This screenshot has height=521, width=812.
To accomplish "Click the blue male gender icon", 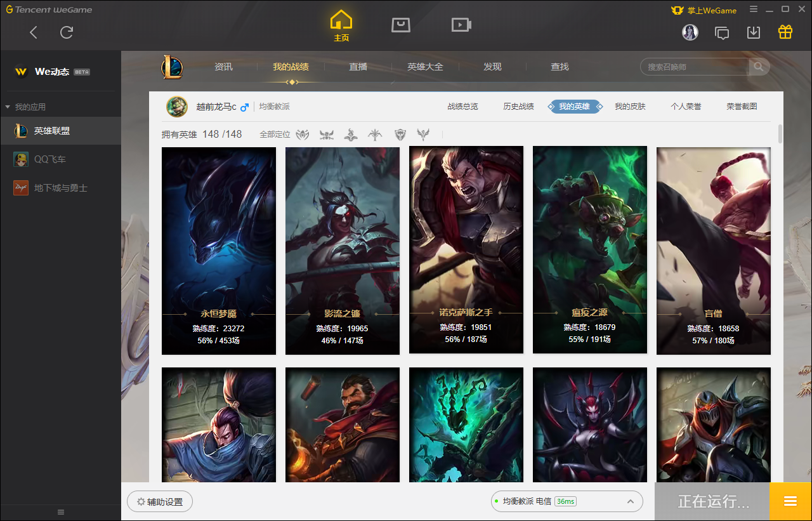I will click(x=244, y=107).
